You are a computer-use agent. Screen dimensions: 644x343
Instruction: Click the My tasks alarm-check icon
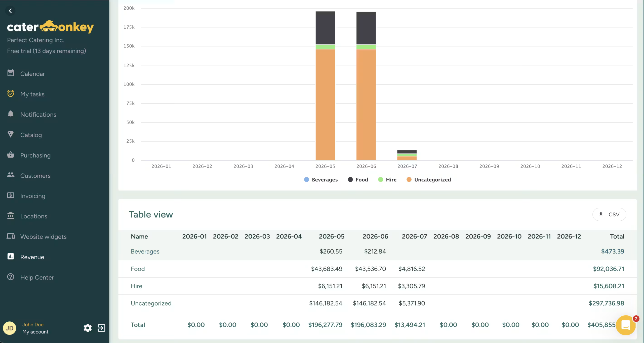coord(11,93)
